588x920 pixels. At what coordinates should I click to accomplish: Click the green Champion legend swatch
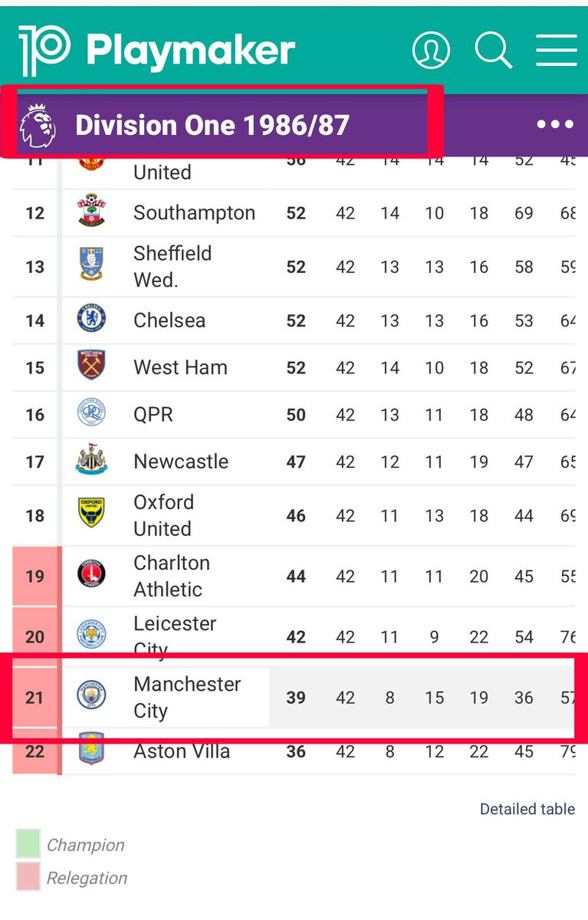point(28,844)
